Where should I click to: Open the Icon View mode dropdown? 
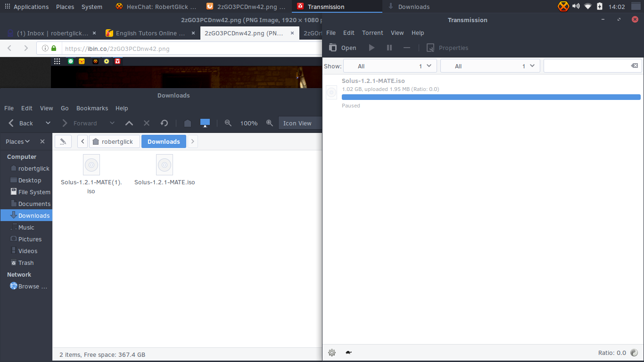[x=300, y=123]
